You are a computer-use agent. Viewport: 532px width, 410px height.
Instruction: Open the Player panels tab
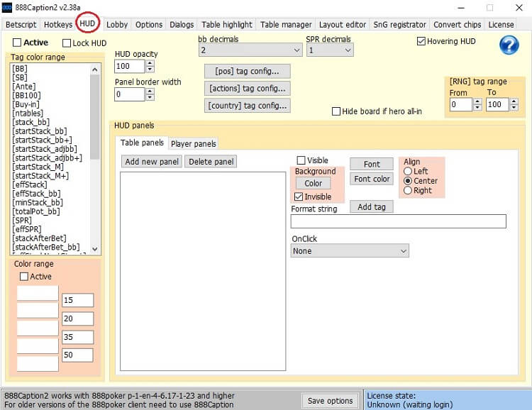194,143
